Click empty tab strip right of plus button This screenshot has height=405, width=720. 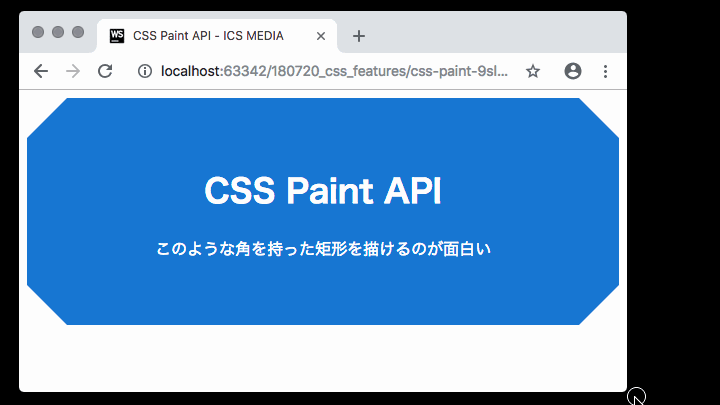point(490,34)
